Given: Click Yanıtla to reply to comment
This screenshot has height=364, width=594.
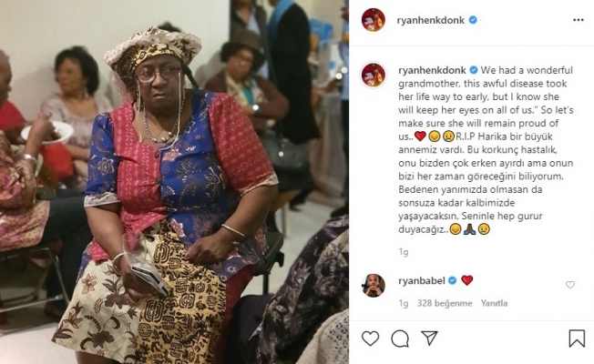Looking at the screenshot, I should click(x=494, y=303).
